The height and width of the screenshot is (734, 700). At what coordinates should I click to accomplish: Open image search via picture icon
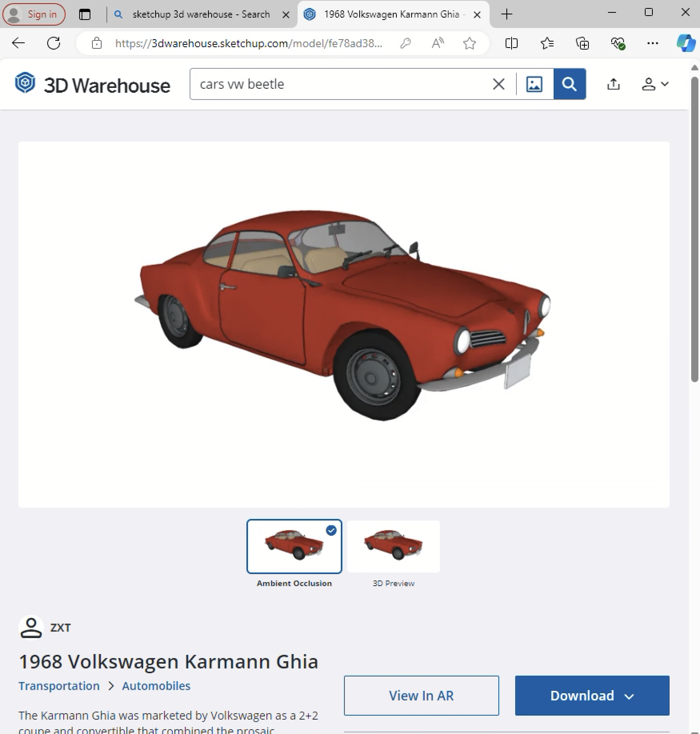coord(534,84)
